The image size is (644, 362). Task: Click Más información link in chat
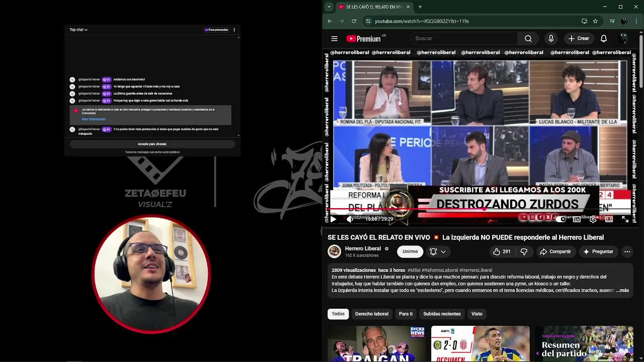[x=94, y=119]
